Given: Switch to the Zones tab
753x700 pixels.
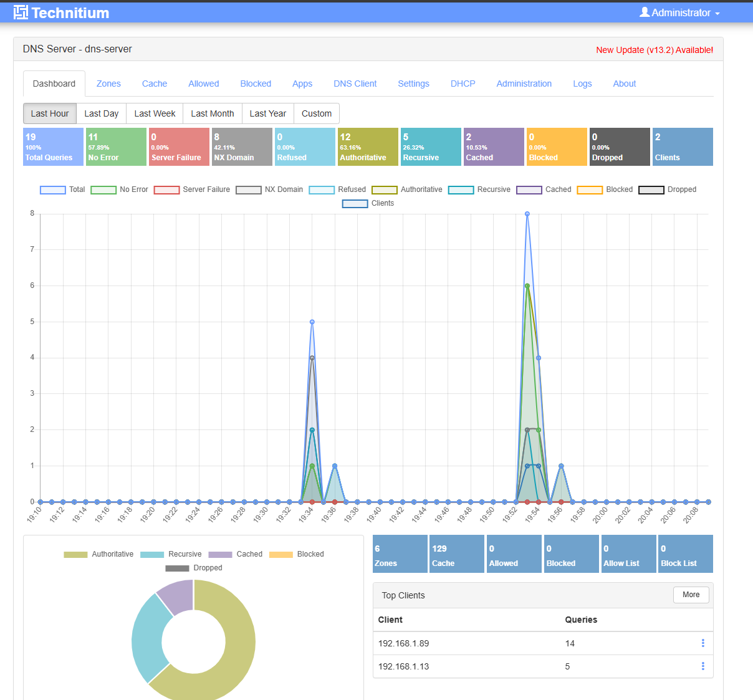Looking at the screenshot, I should pyautogui.click(x=108, y=84).
